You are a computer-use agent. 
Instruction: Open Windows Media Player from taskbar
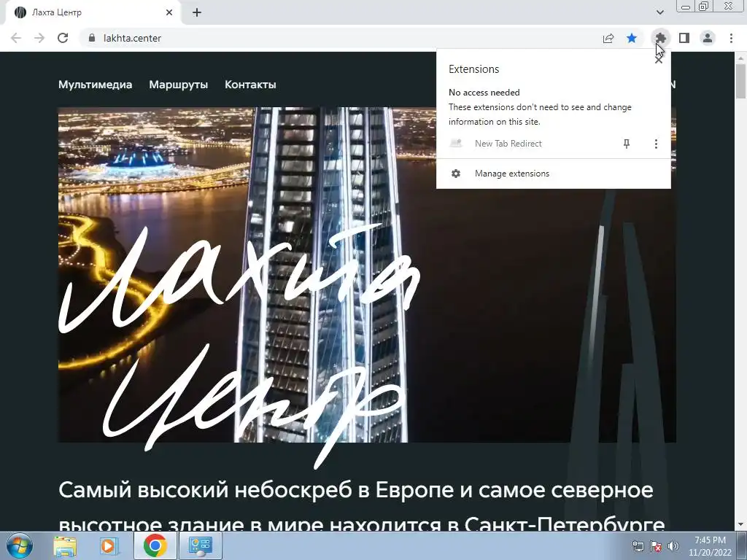pos(108,545)
